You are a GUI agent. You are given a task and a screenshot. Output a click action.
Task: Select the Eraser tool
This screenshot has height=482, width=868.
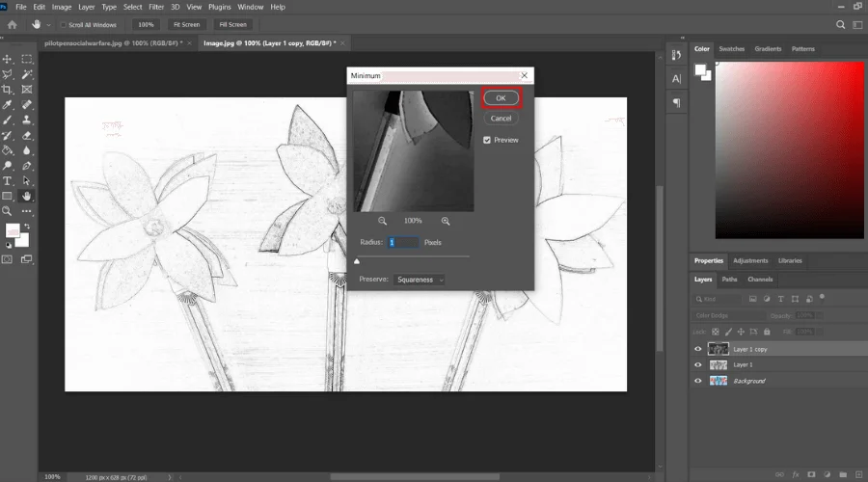point(27,136)
